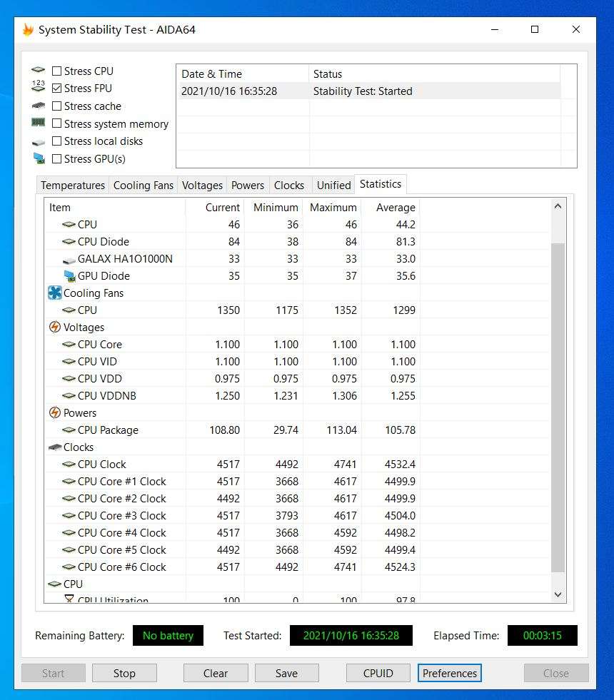Viewport: 614px width, 700px height.
Task: Click the Minimum column header
Action: 273,208
